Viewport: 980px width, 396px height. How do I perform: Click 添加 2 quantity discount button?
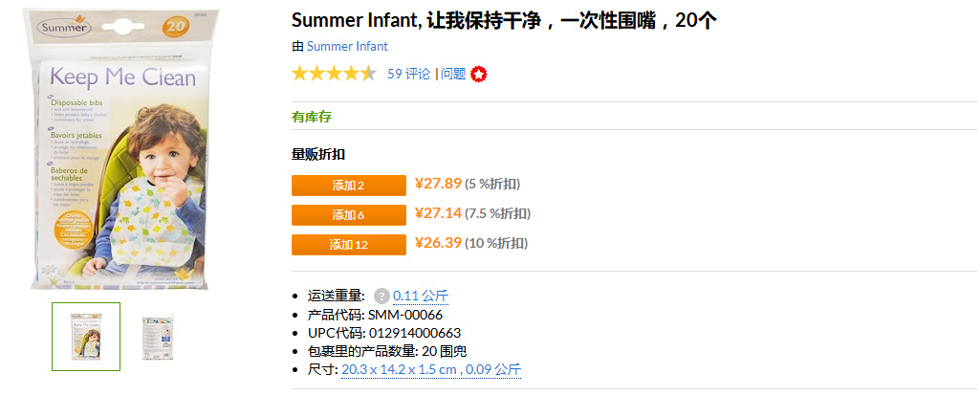click(x=349, y=186)
